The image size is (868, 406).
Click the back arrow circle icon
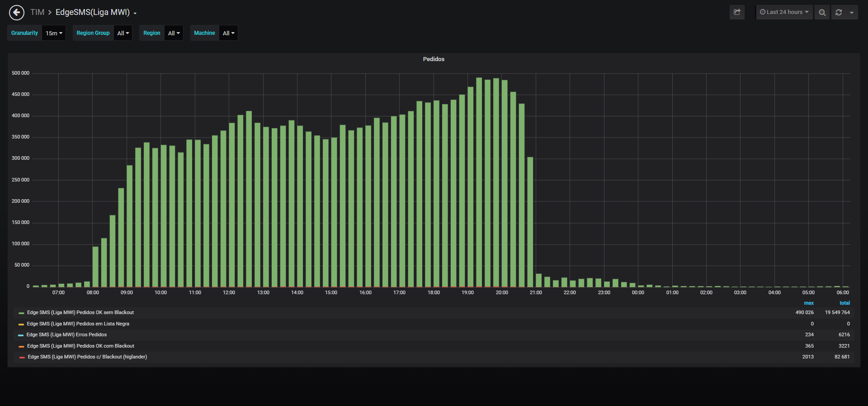point(17,13)
